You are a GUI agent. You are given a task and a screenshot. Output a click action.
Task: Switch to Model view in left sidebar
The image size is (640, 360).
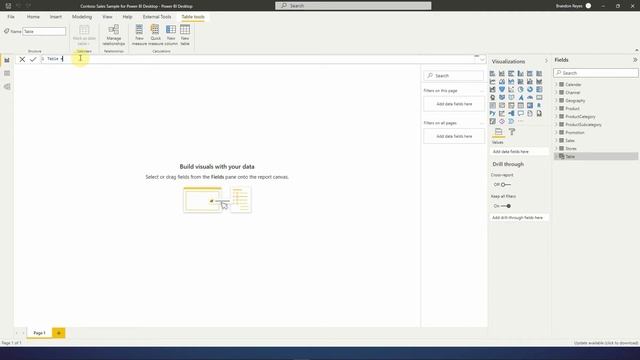coord(7,87)
